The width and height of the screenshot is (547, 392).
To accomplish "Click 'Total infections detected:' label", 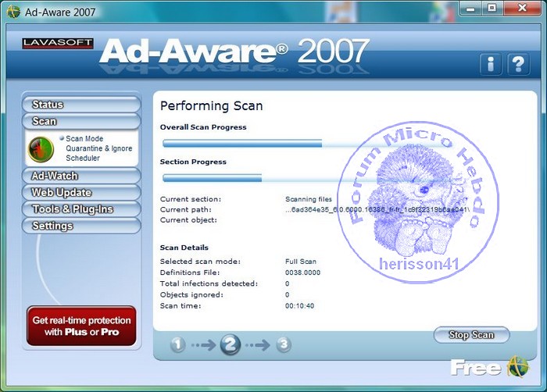I will (x=209, y=284).
